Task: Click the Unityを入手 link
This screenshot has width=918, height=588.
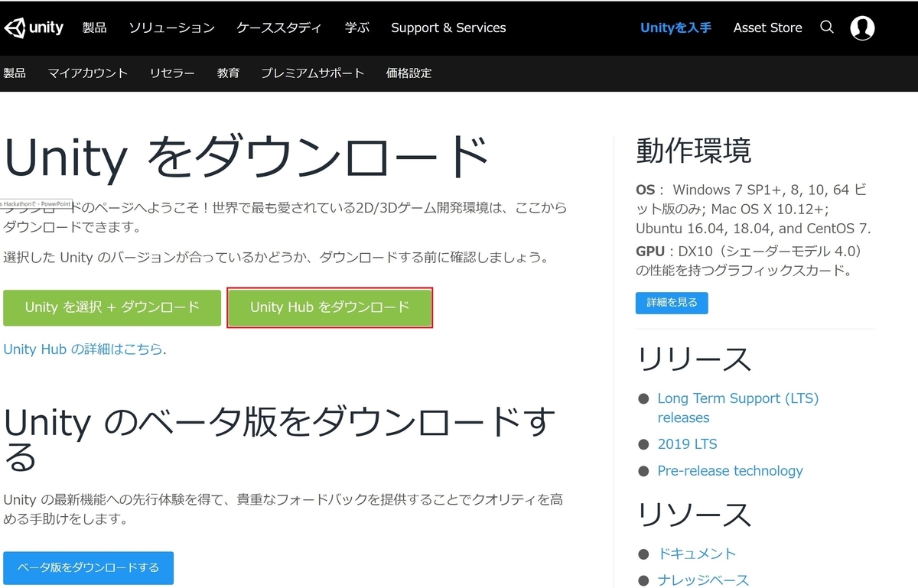Action: pos(675,28)
